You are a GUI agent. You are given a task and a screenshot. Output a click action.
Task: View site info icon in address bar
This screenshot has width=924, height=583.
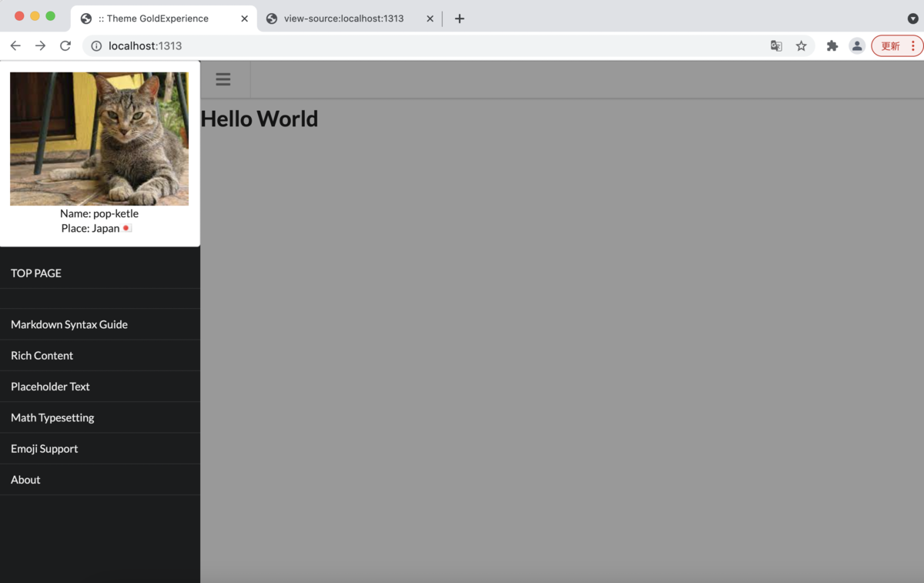point(96,46)
